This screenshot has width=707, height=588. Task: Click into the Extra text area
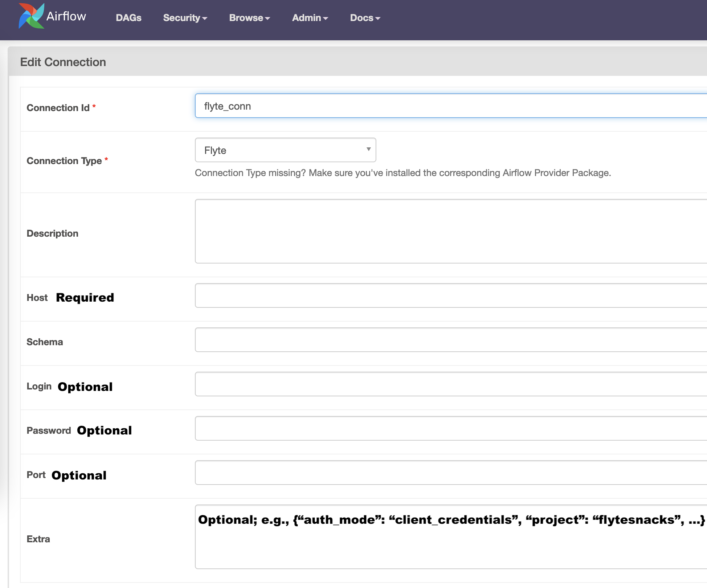coord(450,544)
